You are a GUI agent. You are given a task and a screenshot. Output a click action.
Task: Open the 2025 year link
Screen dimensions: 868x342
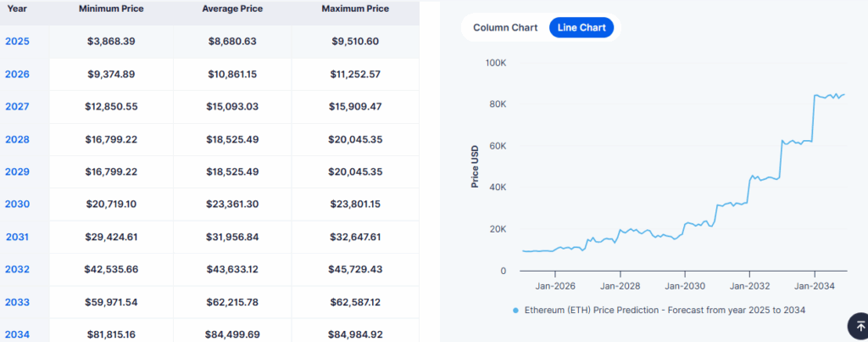click(x=18, y=41)
